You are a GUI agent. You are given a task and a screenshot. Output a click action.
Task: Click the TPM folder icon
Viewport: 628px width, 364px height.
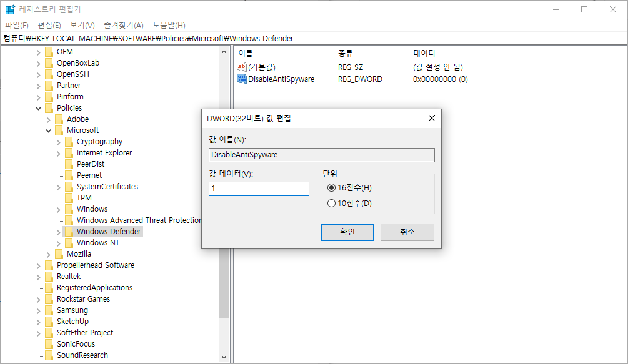point(69,197)
